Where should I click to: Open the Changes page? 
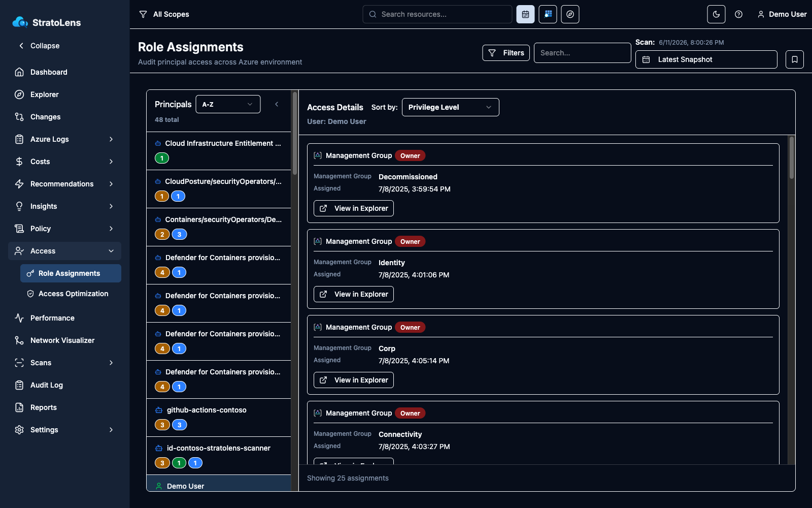pos(64,117)
